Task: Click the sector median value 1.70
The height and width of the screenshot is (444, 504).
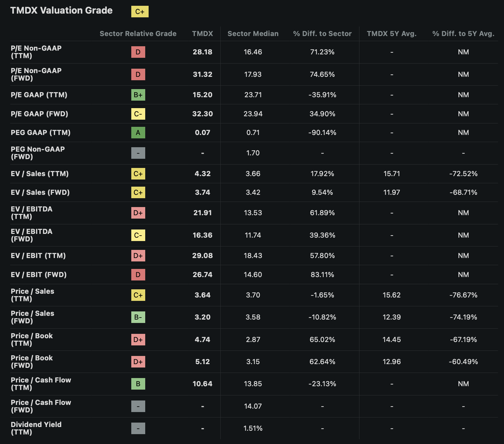Action: 253,153
